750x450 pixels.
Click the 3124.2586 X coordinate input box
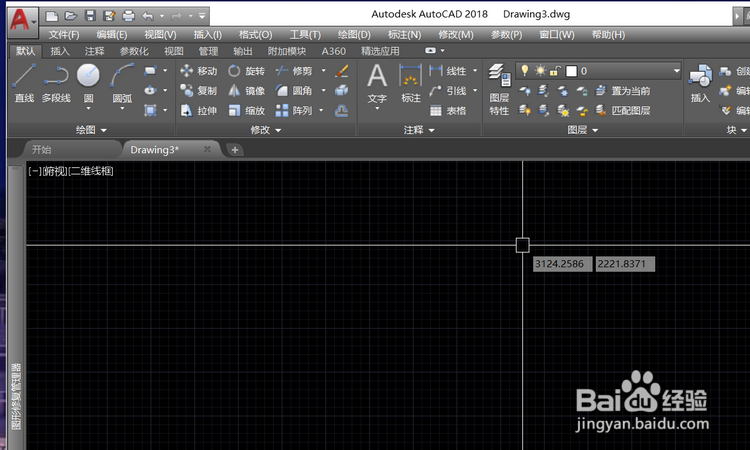coord(562,264)
